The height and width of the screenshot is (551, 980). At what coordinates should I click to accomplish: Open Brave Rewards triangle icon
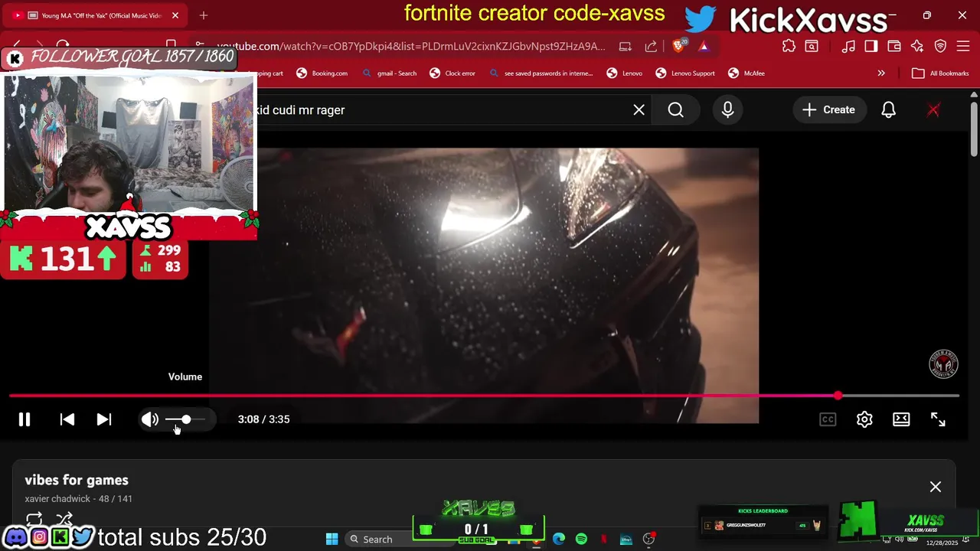704,47
